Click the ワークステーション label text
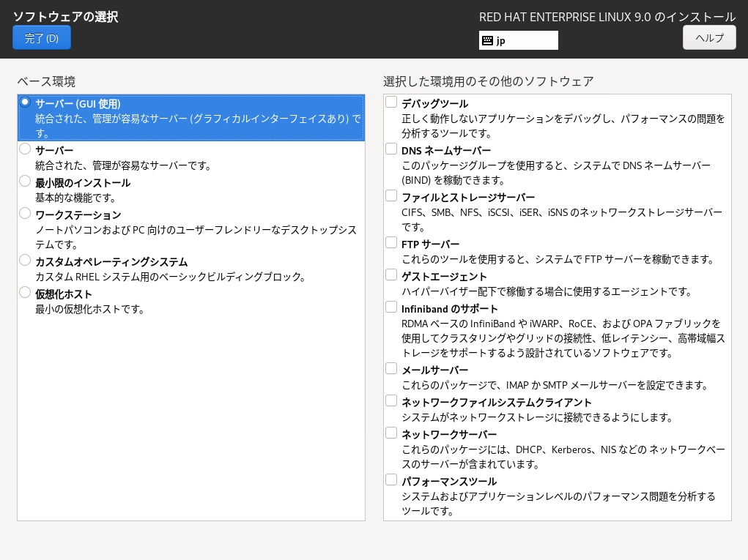Viewport: 748px width, 560px height. tap(78, 215)
